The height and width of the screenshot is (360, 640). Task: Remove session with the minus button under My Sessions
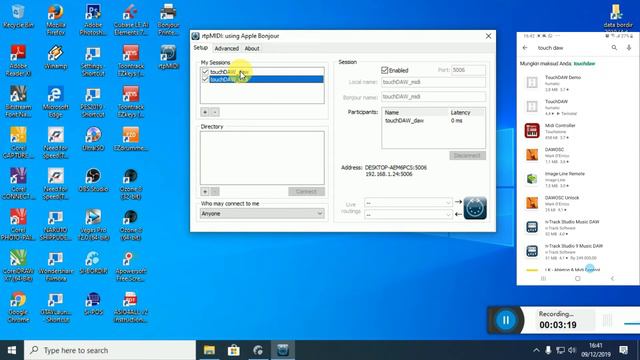pos(215,112)
